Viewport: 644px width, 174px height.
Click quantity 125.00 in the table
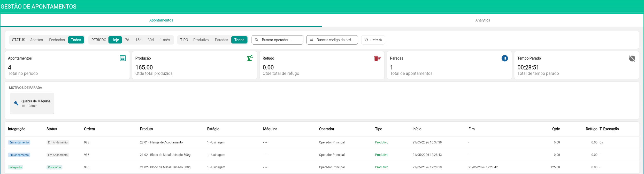point(555,167)
